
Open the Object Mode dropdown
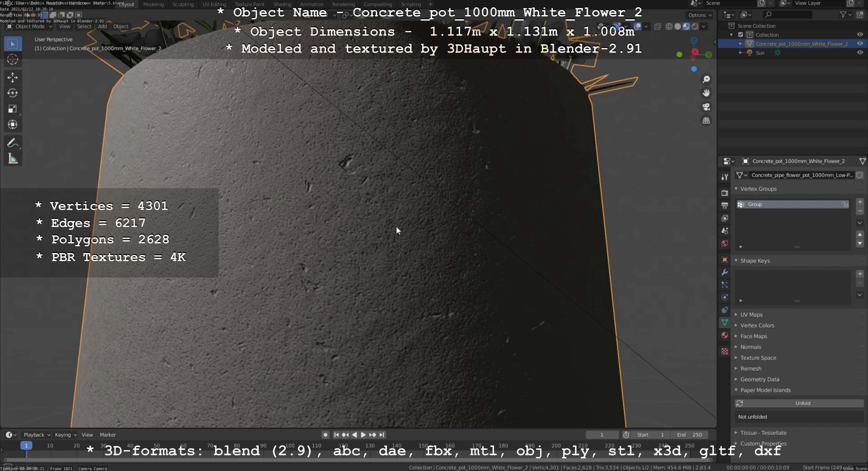(30, 27)
